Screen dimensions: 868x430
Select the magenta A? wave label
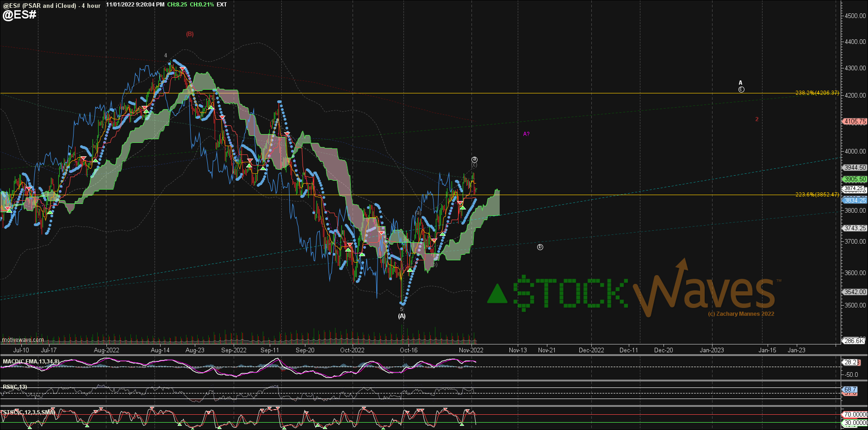pyautogui.click(x=526, y=134)
